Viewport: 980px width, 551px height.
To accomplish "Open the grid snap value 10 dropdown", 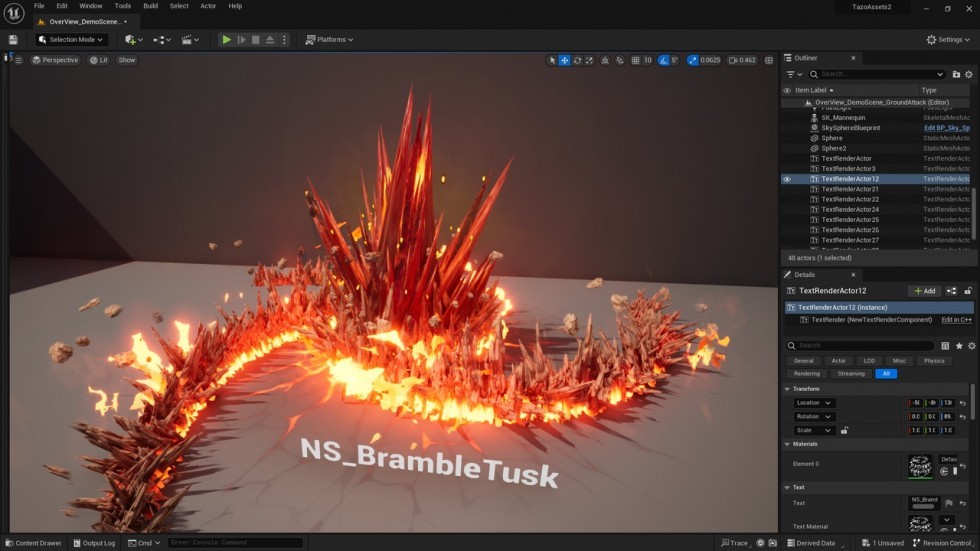I will click(x=648, y=60).
